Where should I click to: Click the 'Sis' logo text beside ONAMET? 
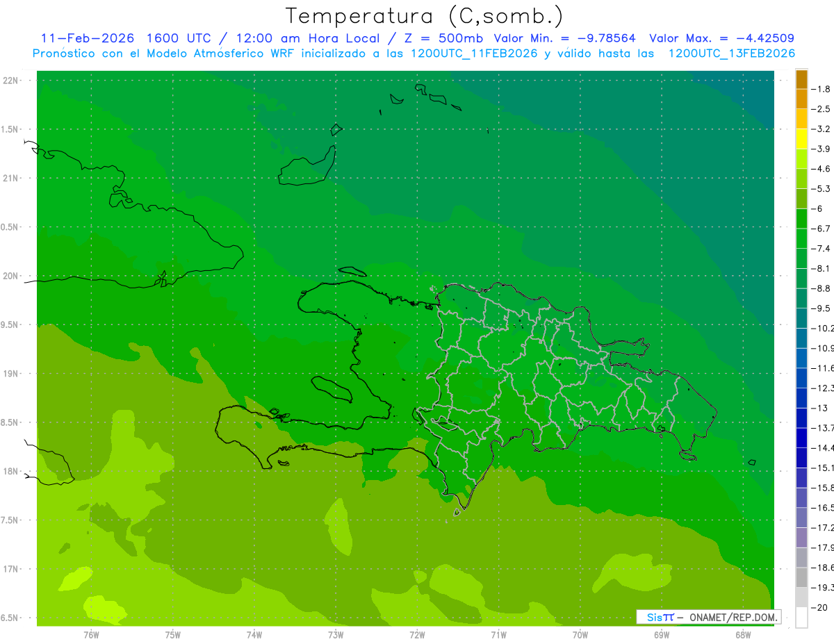coord(655,617)
